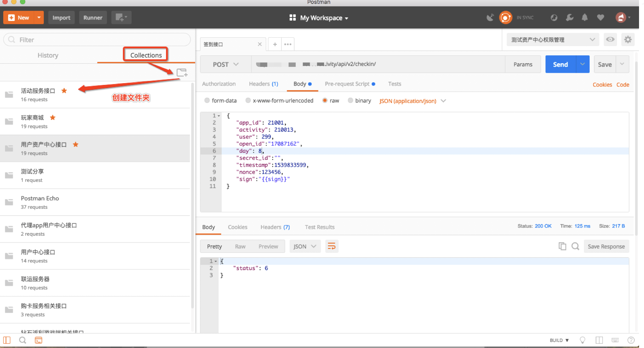Open the Find search icon in status bar

(x=22, y=340)
